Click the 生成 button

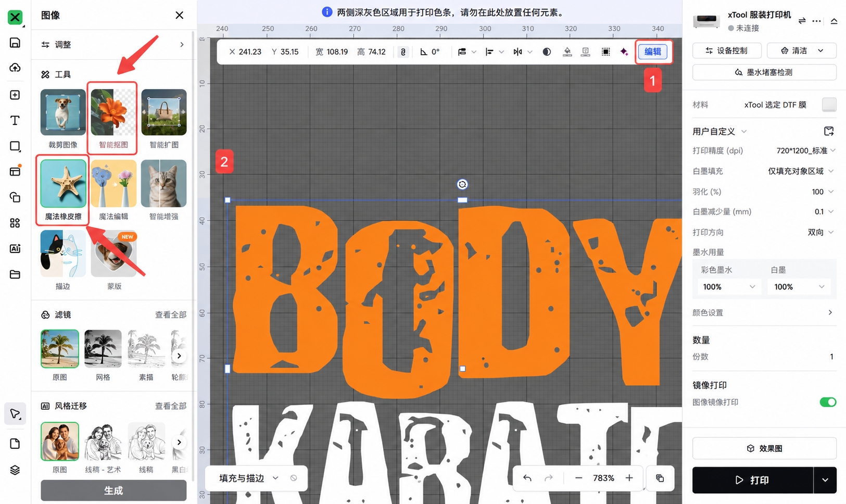[113, 490]
